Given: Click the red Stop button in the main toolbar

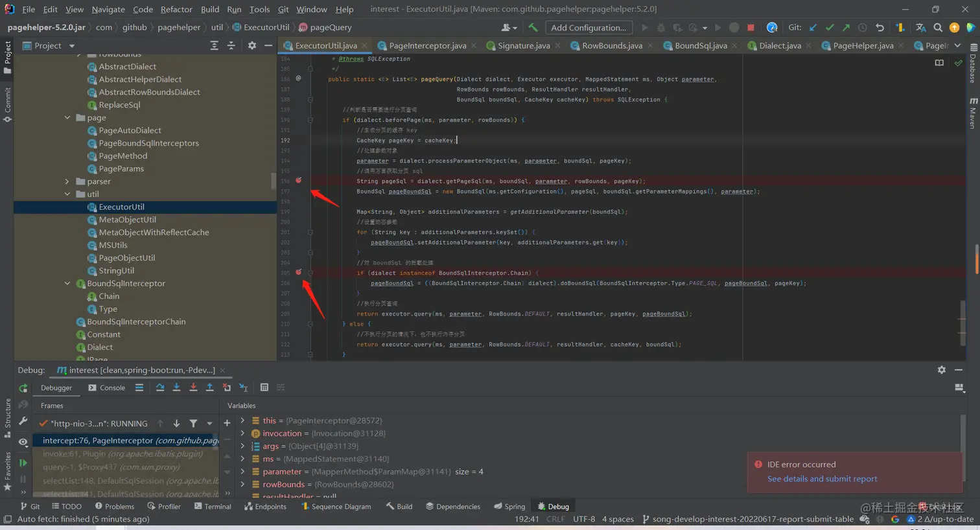Looking at the screenshot, I should point(751,27).
